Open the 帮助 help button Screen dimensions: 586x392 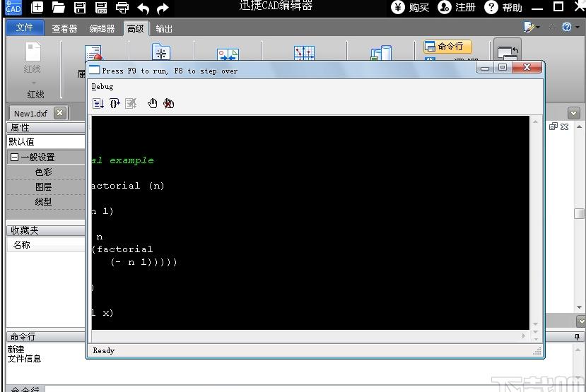503,7
